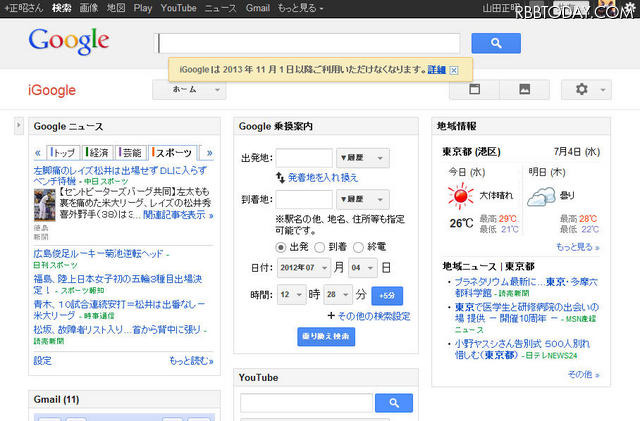Click the iGoogle logo text
This screenshot has width=640, height=421.
pyautogui.click(x=52, y=90)
